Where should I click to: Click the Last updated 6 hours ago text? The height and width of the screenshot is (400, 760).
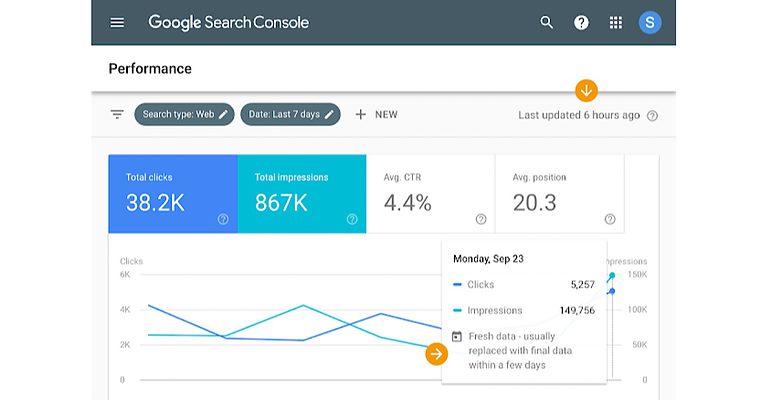click(579, 115)
